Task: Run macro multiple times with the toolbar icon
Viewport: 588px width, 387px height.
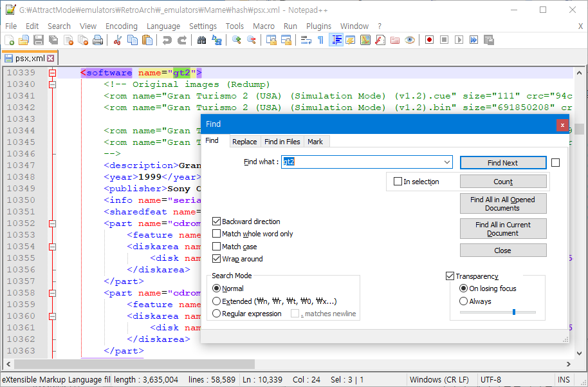Action: (474, 40)
